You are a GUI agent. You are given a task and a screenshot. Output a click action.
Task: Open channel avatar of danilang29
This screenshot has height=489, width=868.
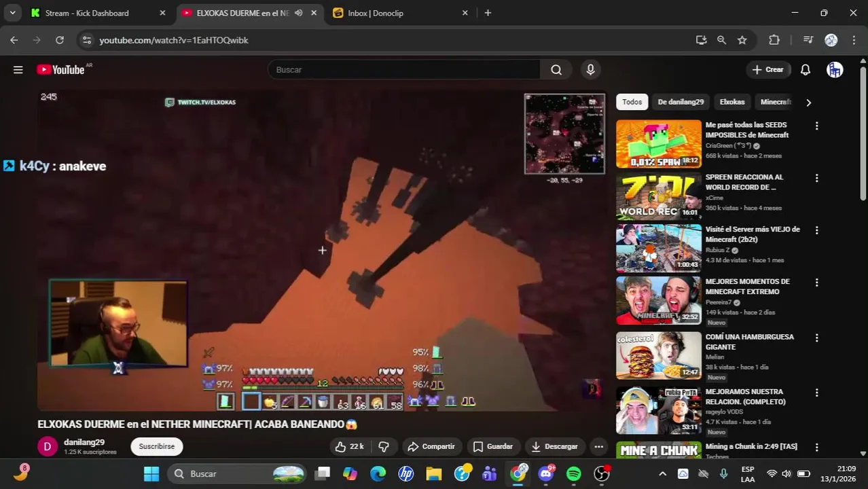point(47,446)
